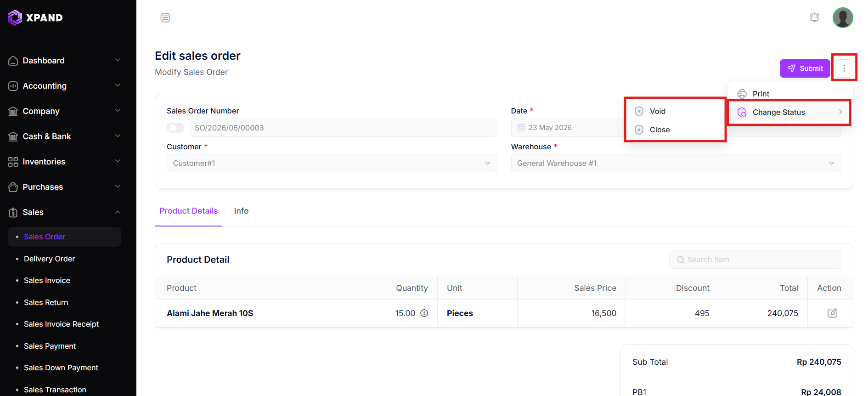
Task: Open the user profile avatar
Action: (843, 17)
